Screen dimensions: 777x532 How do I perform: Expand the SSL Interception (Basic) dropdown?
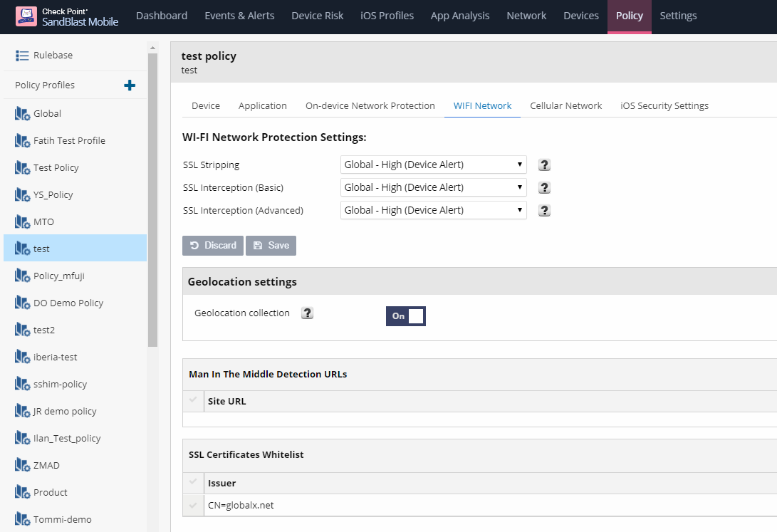click(433, 187)
